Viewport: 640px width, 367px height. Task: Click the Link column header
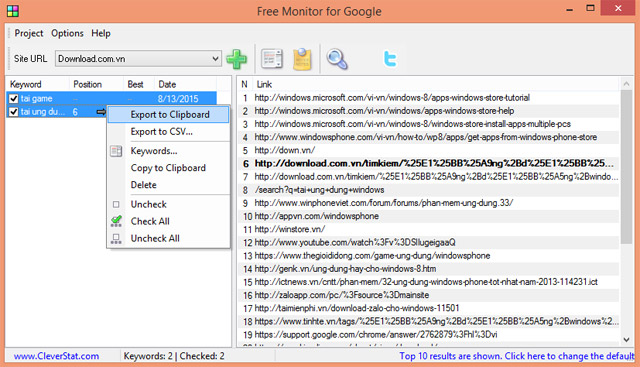click(435, 84)
